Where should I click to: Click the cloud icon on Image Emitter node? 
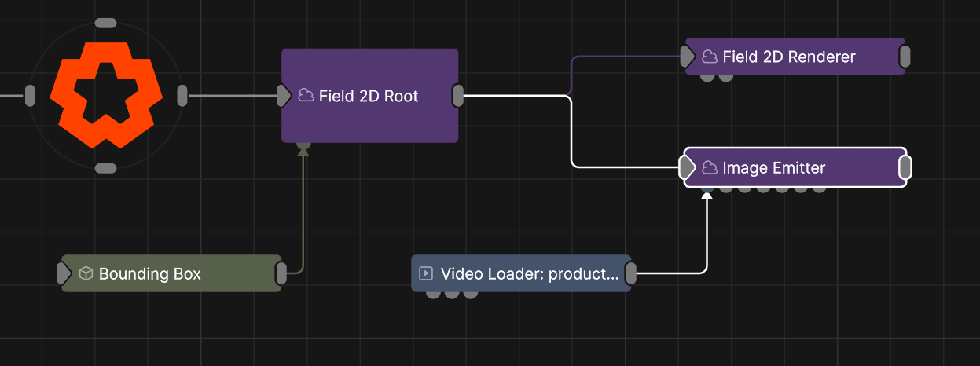[710, 167]
